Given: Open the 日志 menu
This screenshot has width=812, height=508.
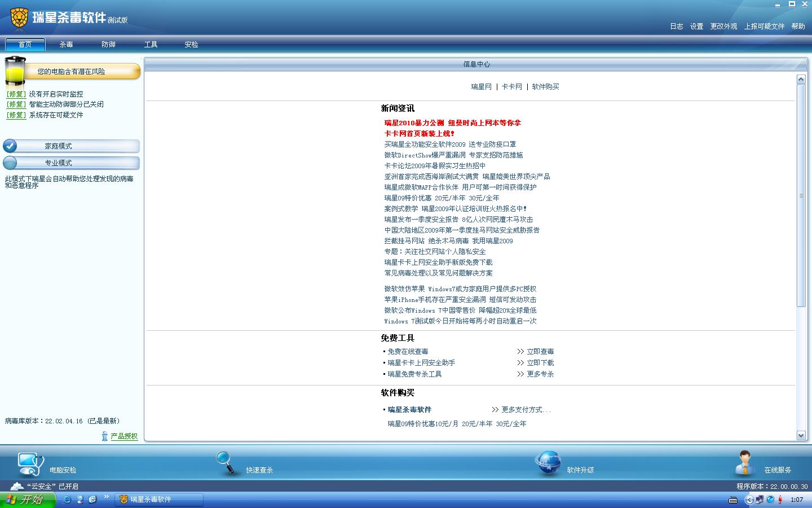Looking at the screenshot, I should coord(677,27).
